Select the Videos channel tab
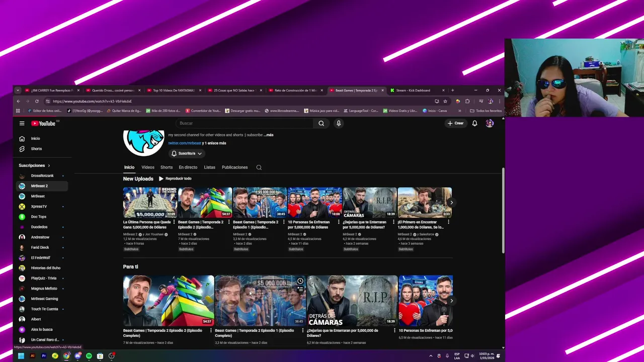This screenshot has width=644, height=362. [x=148, y=167]
